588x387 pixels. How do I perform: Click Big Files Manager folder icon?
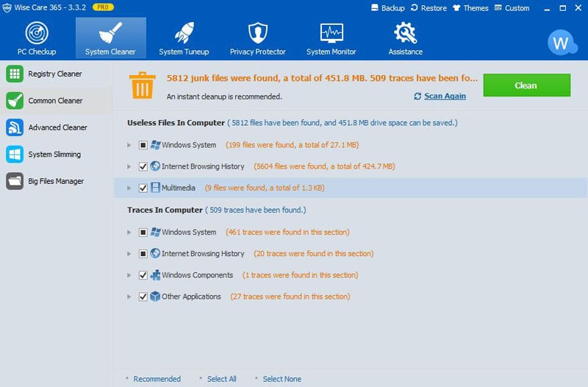coord(15,181)
